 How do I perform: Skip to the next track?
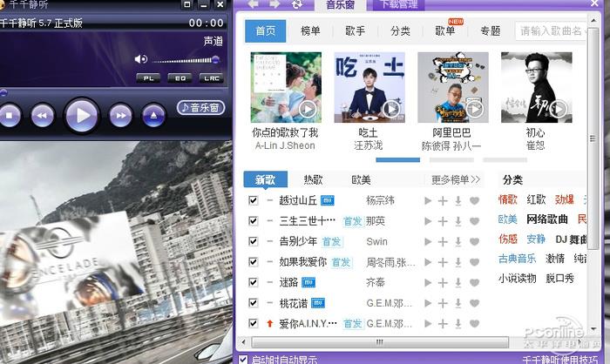120,114
